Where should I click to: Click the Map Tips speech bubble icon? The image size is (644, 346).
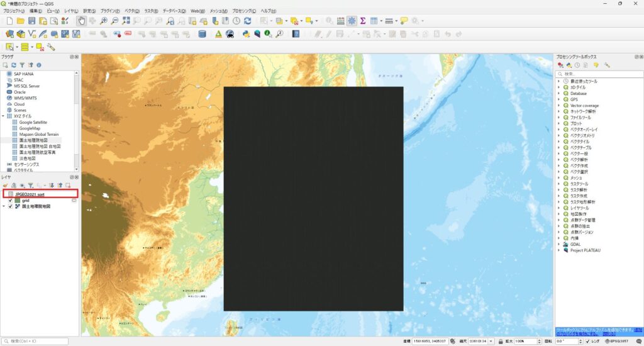404,21
